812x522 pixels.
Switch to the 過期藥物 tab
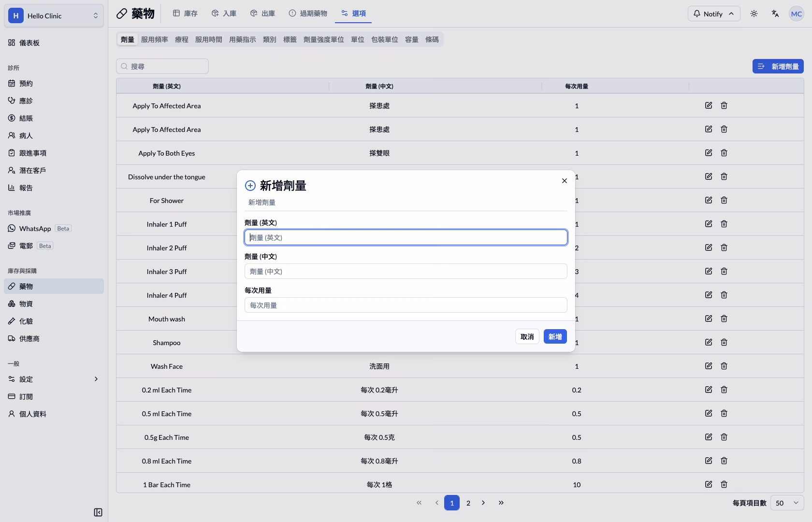click(x=308, y=14)
